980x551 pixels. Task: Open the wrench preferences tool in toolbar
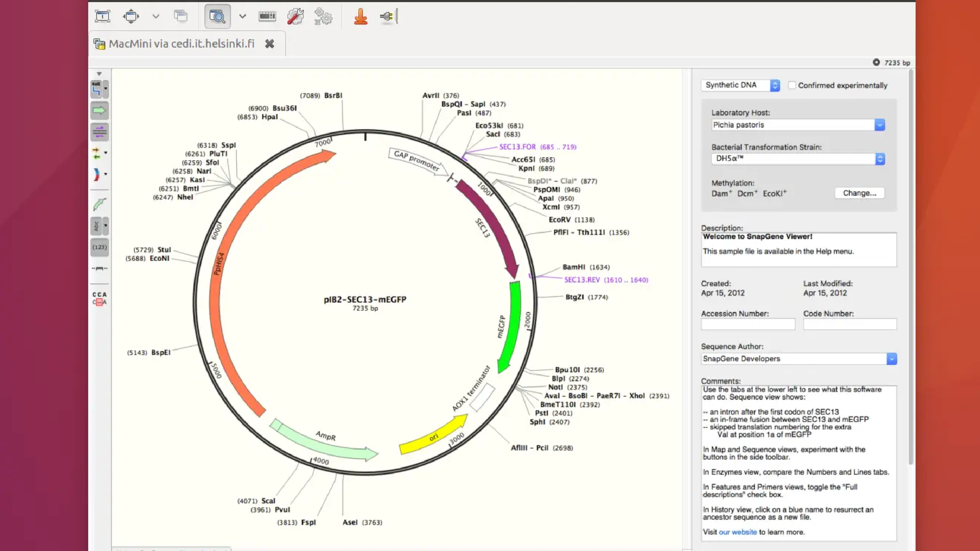click(x=295, y=17)
